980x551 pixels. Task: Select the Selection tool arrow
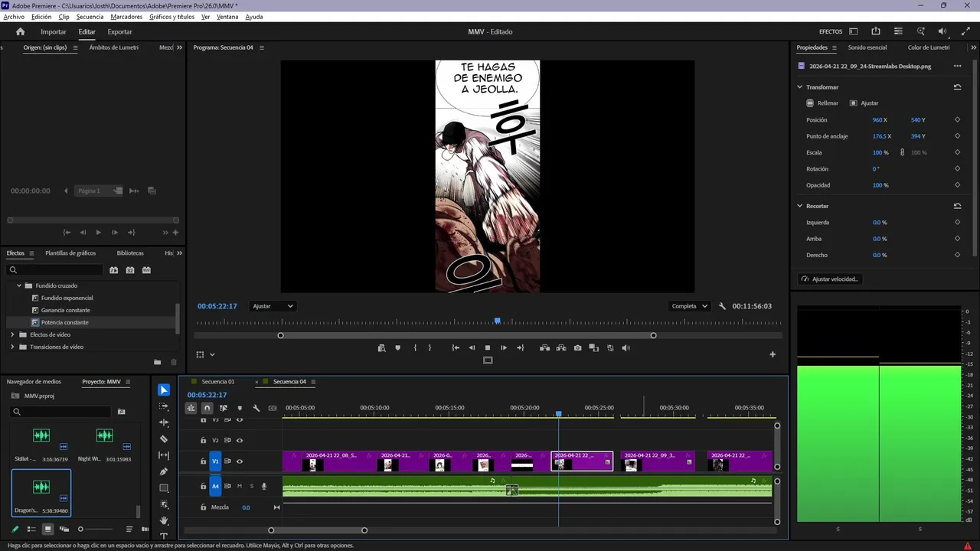164,390
